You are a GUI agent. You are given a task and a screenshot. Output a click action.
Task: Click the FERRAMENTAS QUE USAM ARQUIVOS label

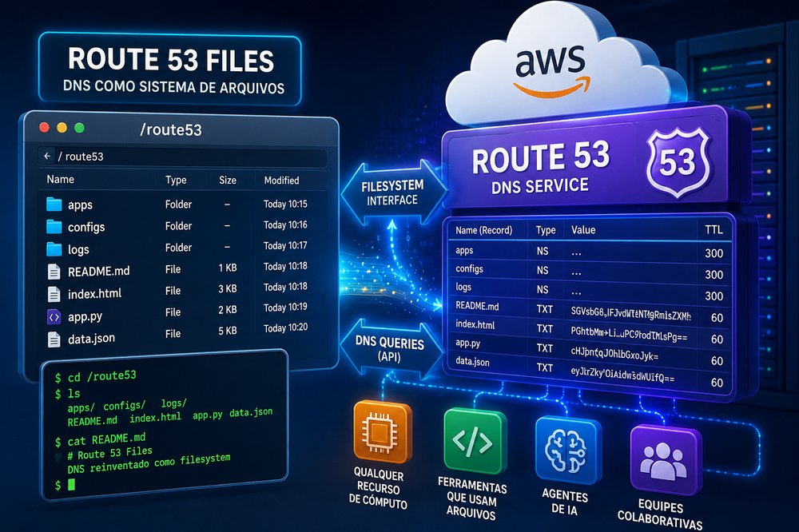pyautogui.click(x=472, y=498)
